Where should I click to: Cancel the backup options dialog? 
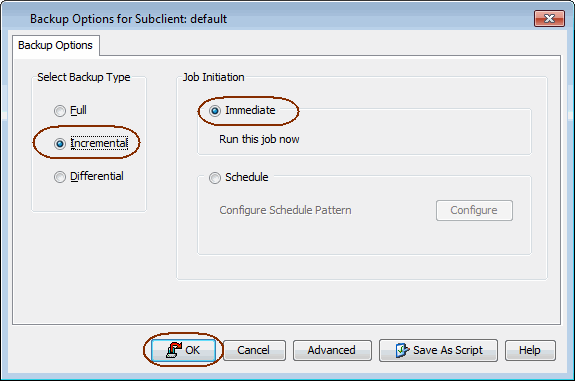254,350
